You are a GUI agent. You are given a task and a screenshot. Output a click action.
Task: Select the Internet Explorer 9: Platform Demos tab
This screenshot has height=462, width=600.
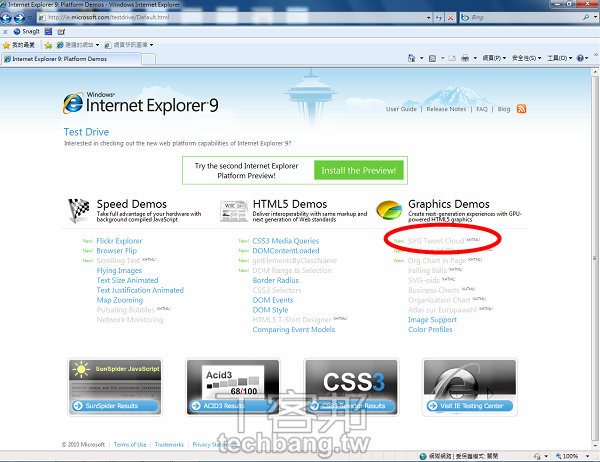72,59
